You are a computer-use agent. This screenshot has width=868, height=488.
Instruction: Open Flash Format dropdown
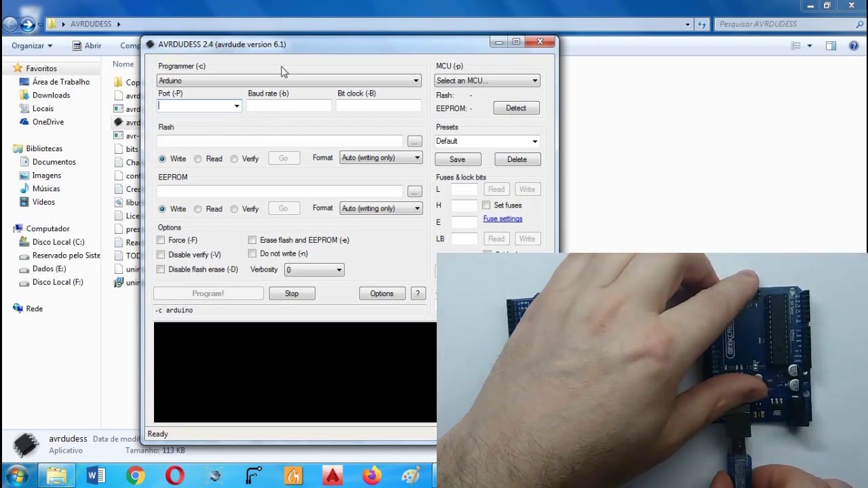tap(380, 158)
